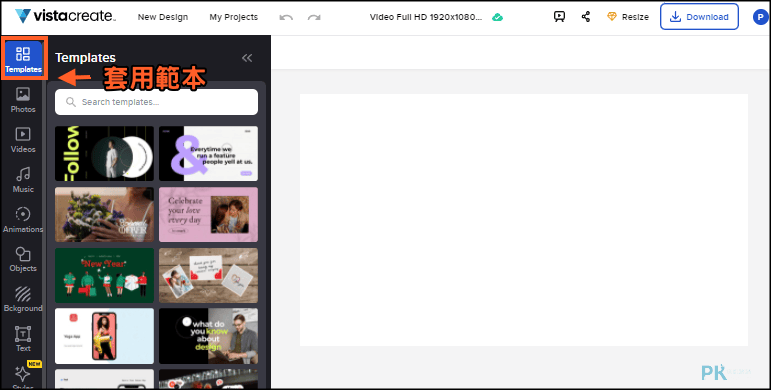The height and width of the screenshot is (390, 771).
Task: Click the blank white canvas
Action: point(524,220)
